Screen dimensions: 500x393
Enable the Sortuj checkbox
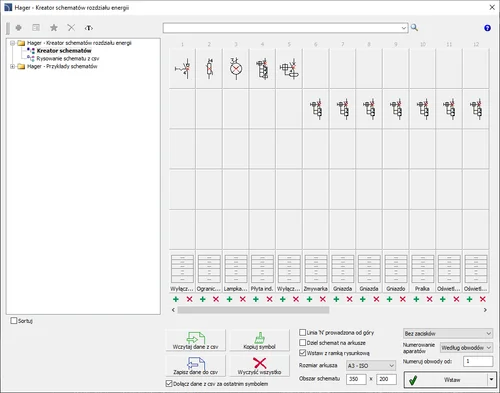(x=14, y=321)
